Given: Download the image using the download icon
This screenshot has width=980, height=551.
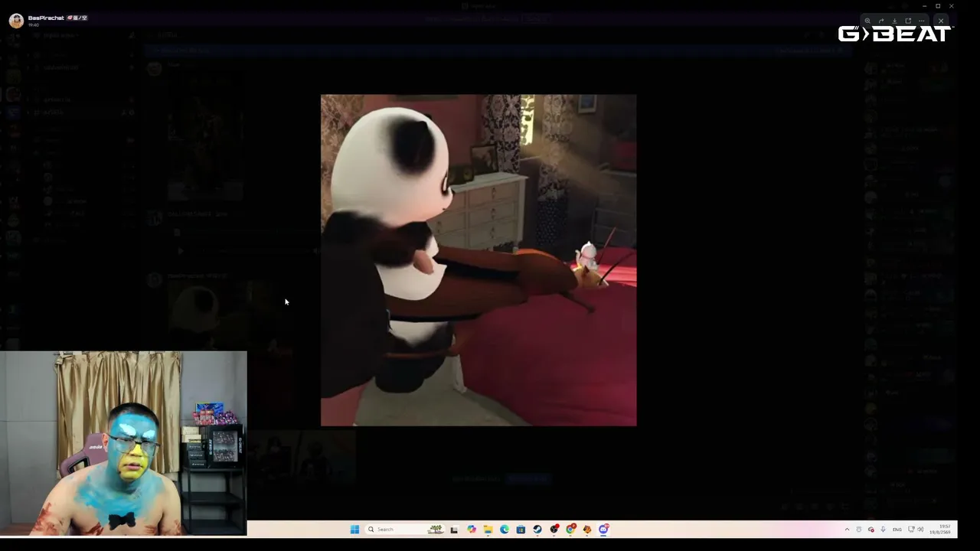Looking at the screenshot, I should (x=894, y=21).
